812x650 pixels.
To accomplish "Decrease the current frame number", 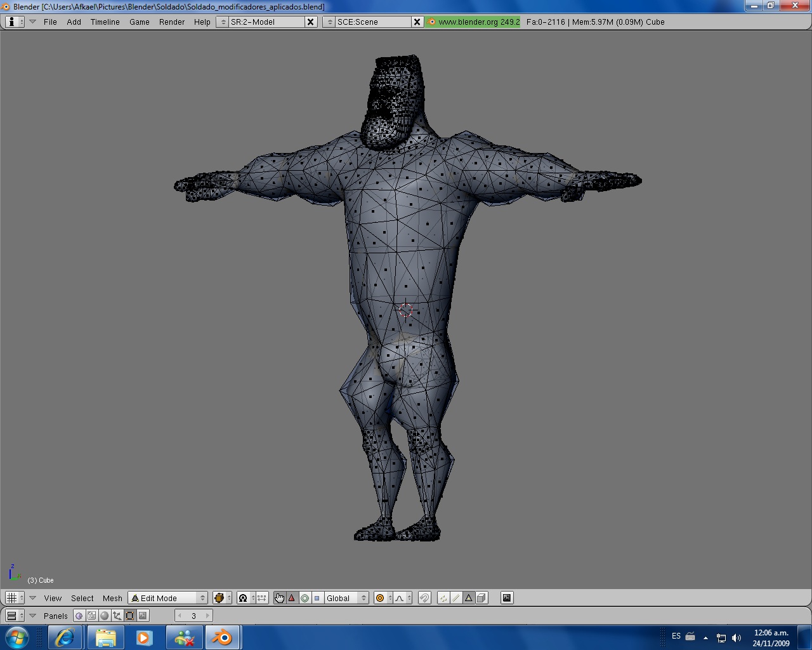I will click(180, 616).
